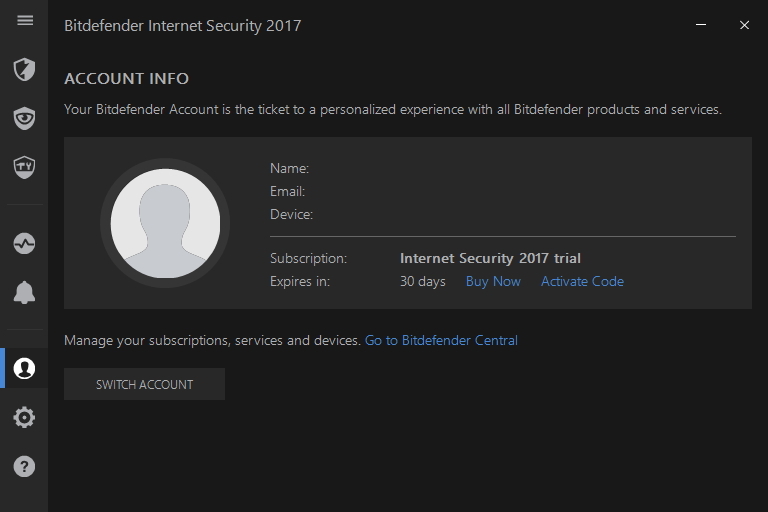This screenshot has width=768, height=512.
Task: Click the Internet Security 2017 trial text
Action: (490, 258)
